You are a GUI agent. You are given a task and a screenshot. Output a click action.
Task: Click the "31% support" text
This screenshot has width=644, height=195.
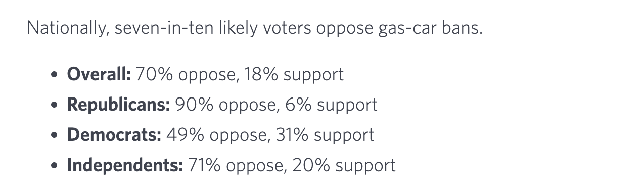pyautogui.click(x=325, y=135)
